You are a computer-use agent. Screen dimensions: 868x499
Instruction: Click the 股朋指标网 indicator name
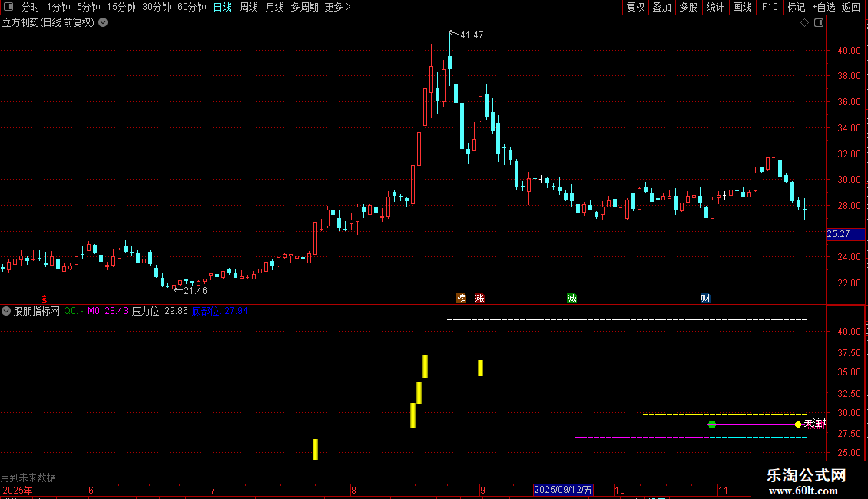(x=37, y=311)
